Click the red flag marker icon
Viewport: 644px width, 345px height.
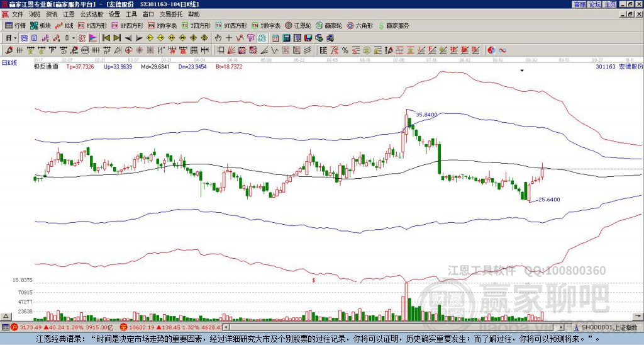point(93,38)
